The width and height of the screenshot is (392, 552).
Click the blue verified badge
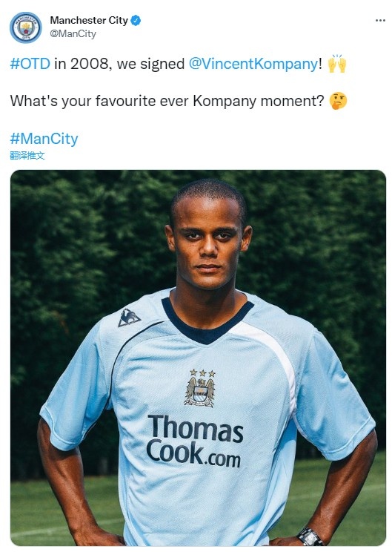click(x=136, y=21)
